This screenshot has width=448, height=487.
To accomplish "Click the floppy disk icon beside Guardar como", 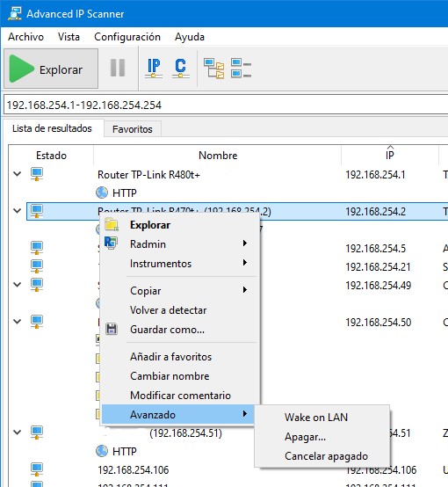I will (x=112, y=329).
